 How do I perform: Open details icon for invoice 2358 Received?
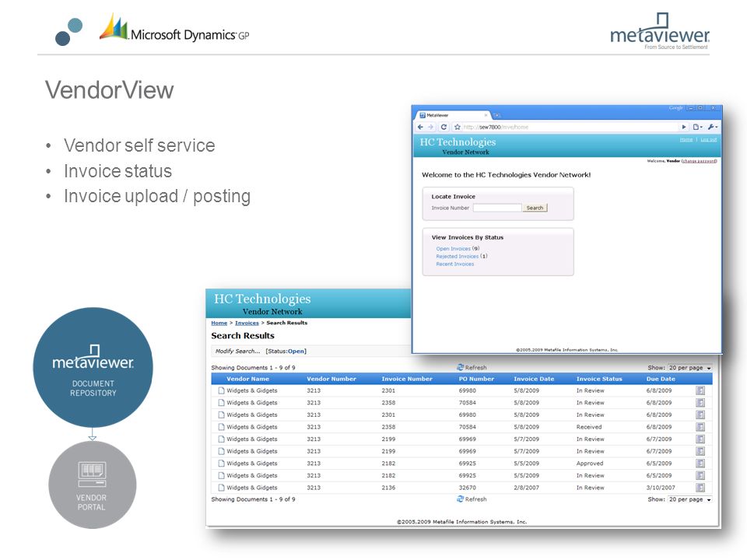(x=700, y=427)
